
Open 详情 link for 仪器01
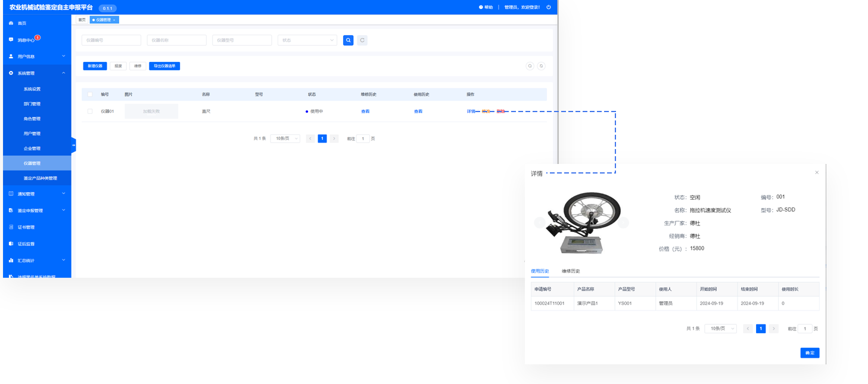click(471, 112)
